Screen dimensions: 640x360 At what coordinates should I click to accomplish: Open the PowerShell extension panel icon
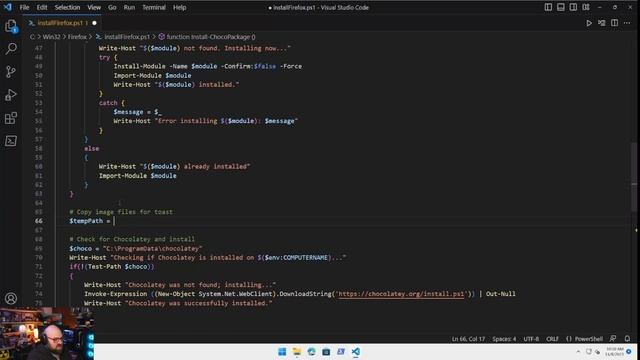[11, 141]
